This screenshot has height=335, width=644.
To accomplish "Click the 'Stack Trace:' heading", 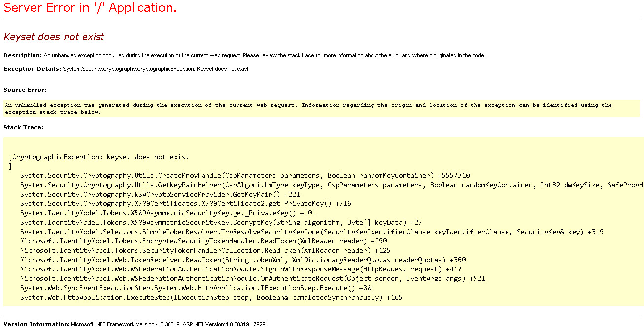I will [23, 126].
